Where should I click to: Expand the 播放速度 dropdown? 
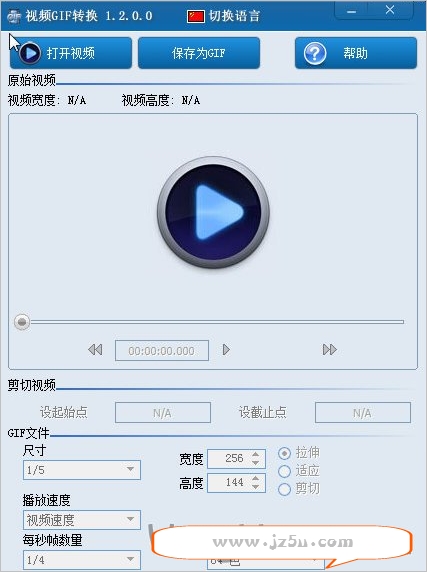[x=82, y=520]
